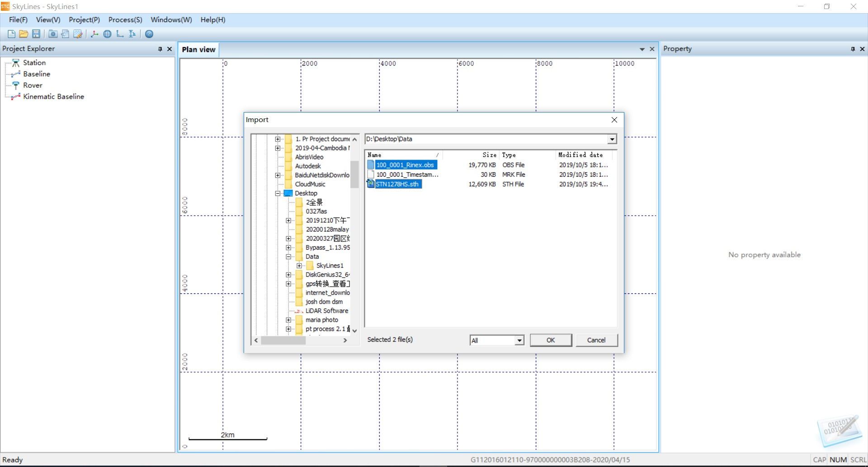The image size is (868, 467).
Task: Select the 100_0001_Timestamp MRK file
Action: (407, 175)
